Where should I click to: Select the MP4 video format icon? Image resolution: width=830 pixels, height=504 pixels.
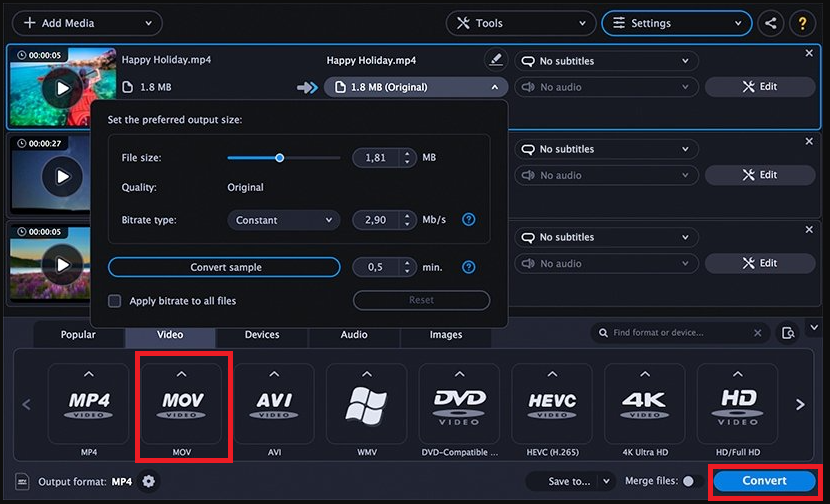[88, 405]
